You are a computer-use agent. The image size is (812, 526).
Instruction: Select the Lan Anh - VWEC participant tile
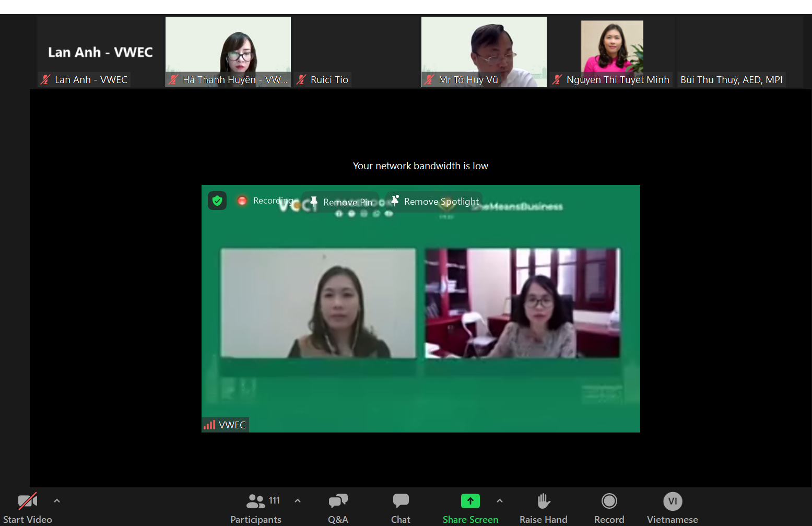pos(100,51)
